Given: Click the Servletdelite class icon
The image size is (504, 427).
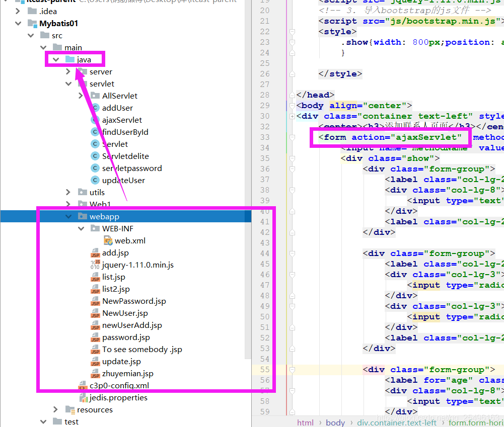Looking at the screenshot, I should point(95,156).
